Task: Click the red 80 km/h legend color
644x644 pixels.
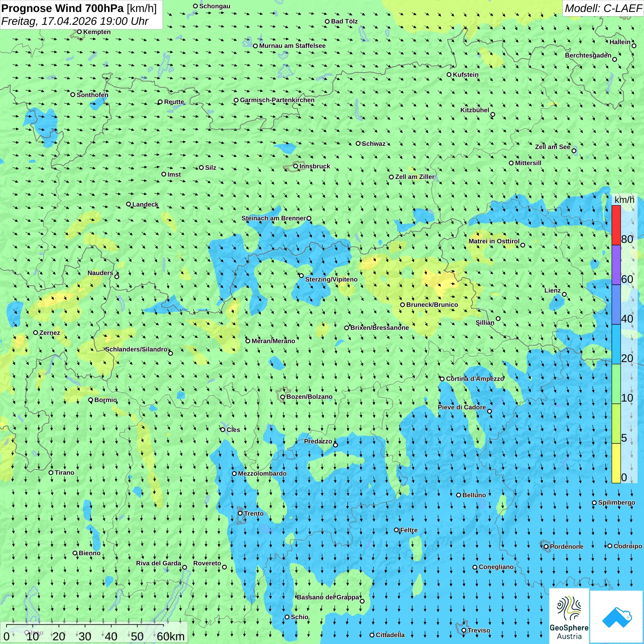Action: (616, 225)
